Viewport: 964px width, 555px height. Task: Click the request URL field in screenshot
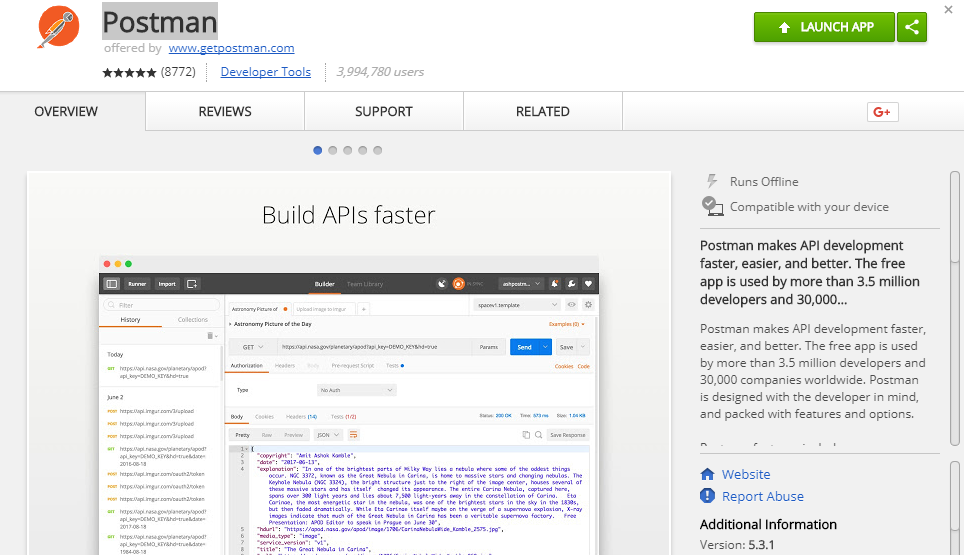[x=374, y=347]
